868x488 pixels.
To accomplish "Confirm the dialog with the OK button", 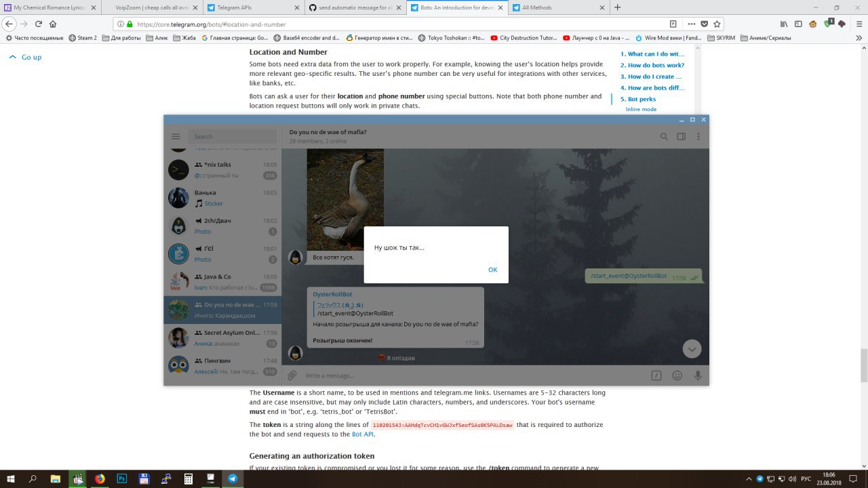I will click(492, 270).
